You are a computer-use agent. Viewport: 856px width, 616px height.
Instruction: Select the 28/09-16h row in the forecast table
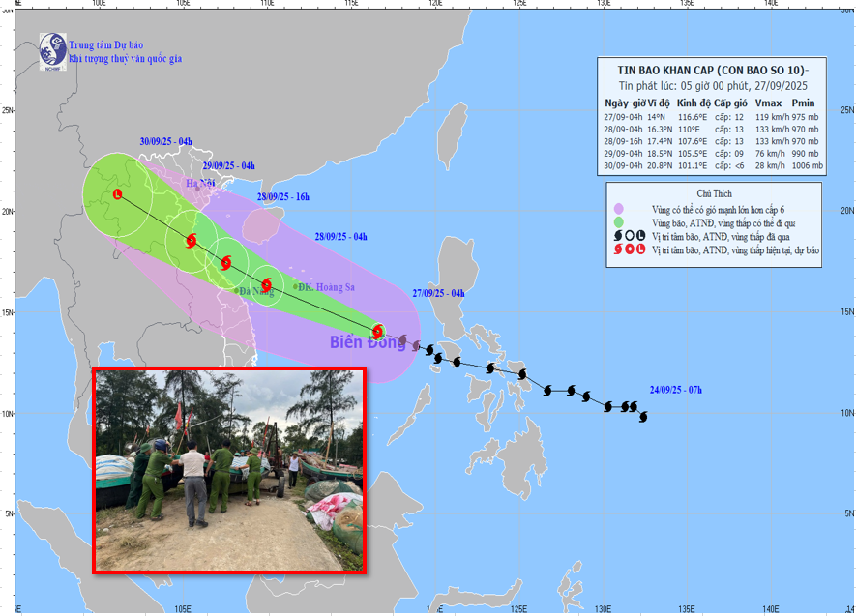click(713, 140)
